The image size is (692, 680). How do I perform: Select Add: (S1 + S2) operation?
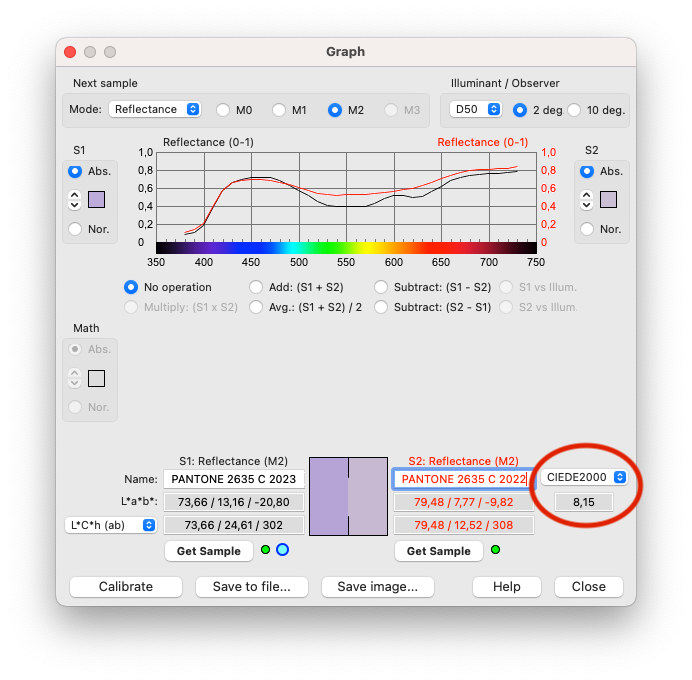[x=256, y=287]
